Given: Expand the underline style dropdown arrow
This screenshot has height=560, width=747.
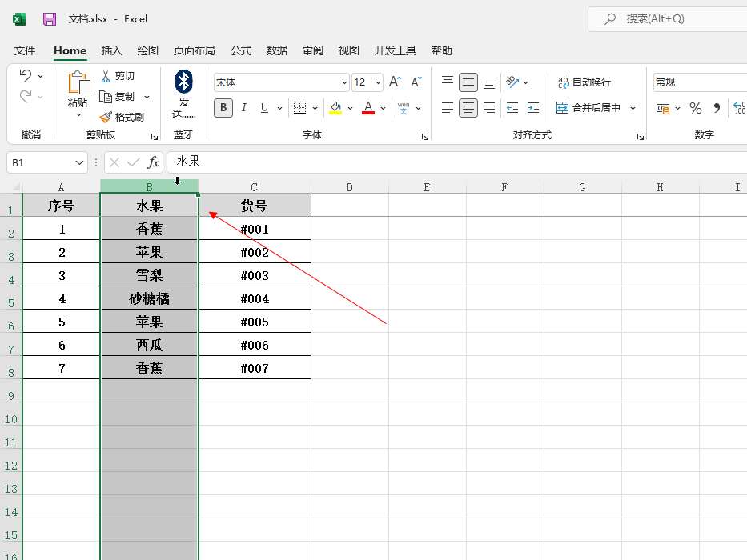Looking at the screenshot, I should (x=279, y=108).
